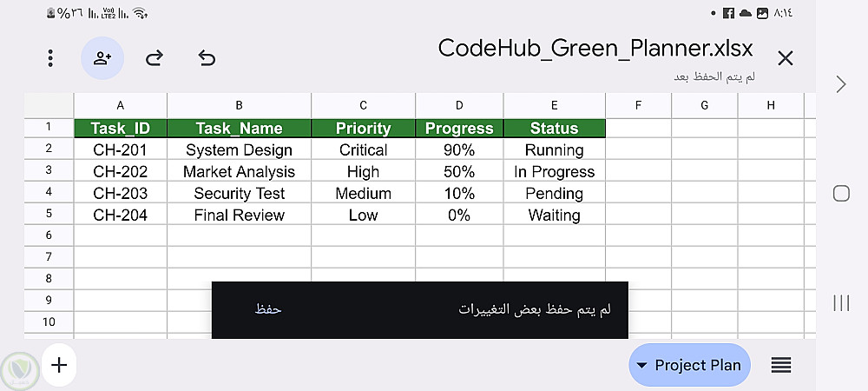Expand the right side panel chevron
Viewport: 868px width, 391px height.
(x=840, y=83)
